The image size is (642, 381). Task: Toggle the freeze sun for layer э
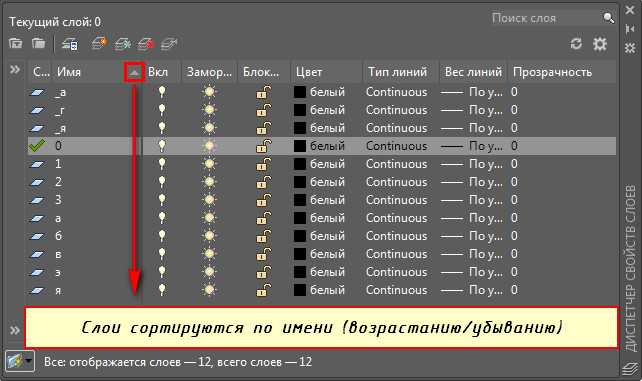click(209, 272)
